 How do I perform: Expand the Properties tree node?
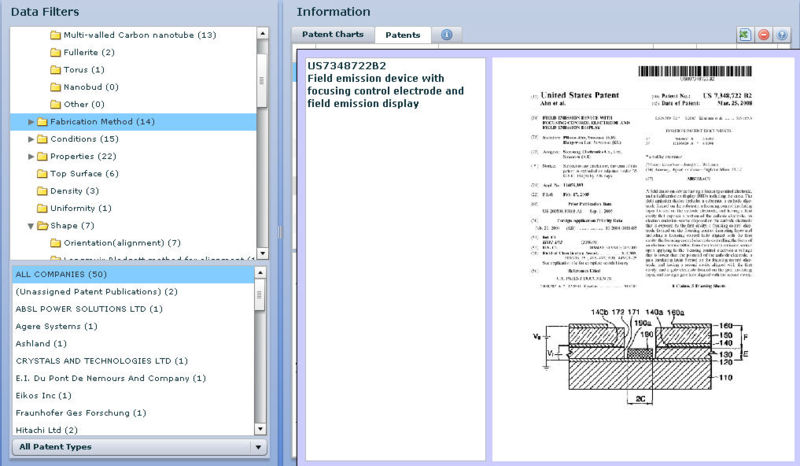coord(31,156)
